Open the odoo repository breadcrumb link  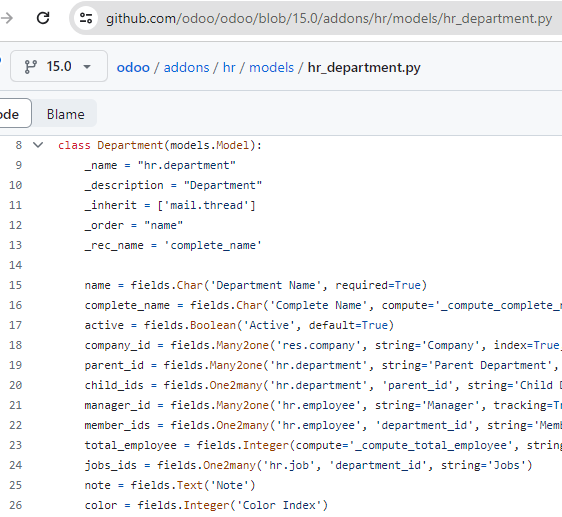pos(133,67)
